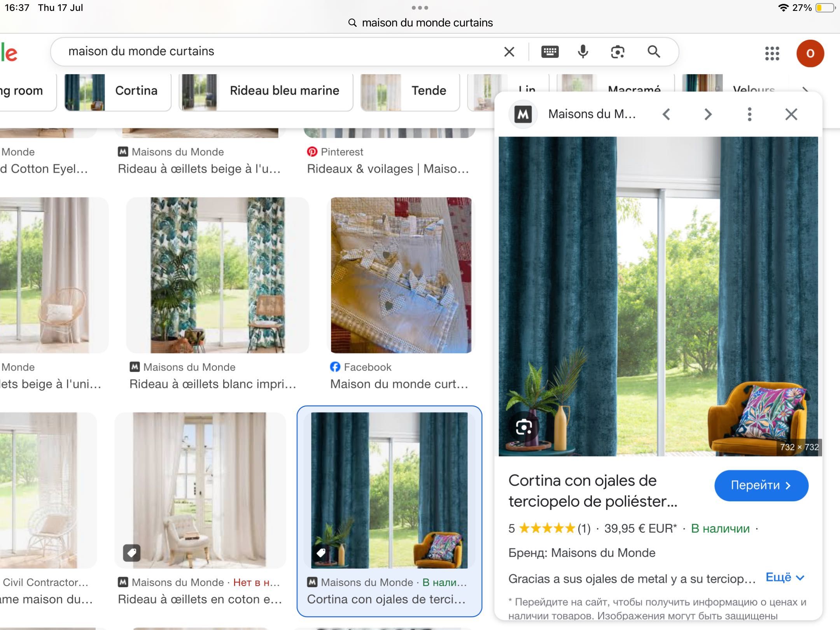Open the on-screen keyboard input tool

pyautogui.click(x=550, y=52)
